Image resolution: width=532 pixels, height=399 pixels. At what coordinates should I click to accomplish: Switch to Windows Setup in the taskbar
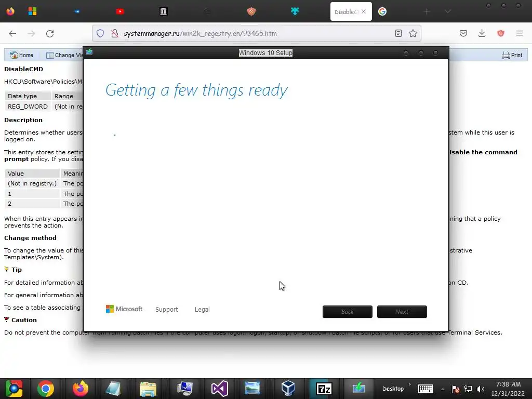[358, 388]
